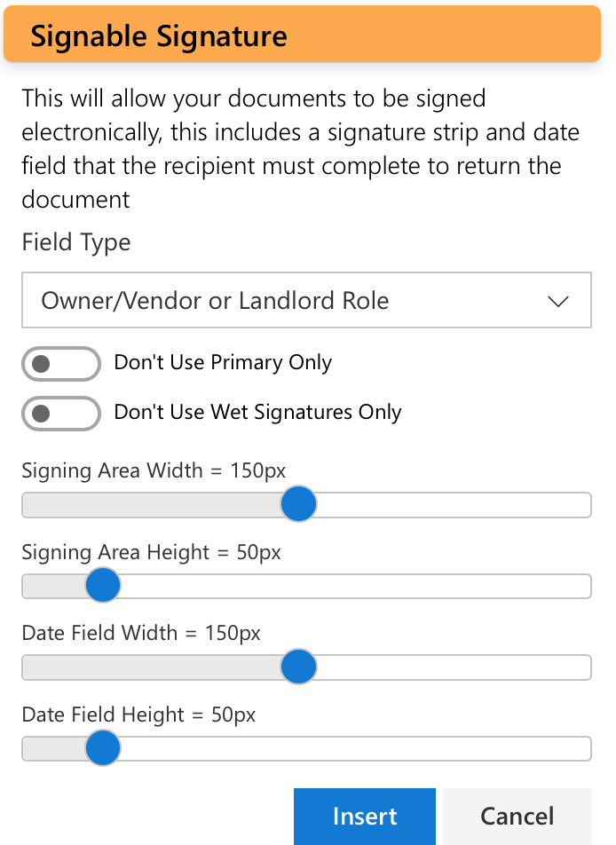Click the Date Field Height slider handle
The height and width of the screenshot is (845, 616).
pyautogui.click(x=103, y=748)
